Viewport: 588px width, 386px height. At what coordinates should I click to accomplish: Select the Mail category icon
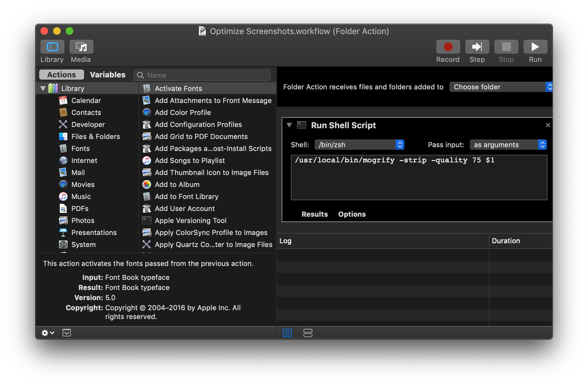63,172
